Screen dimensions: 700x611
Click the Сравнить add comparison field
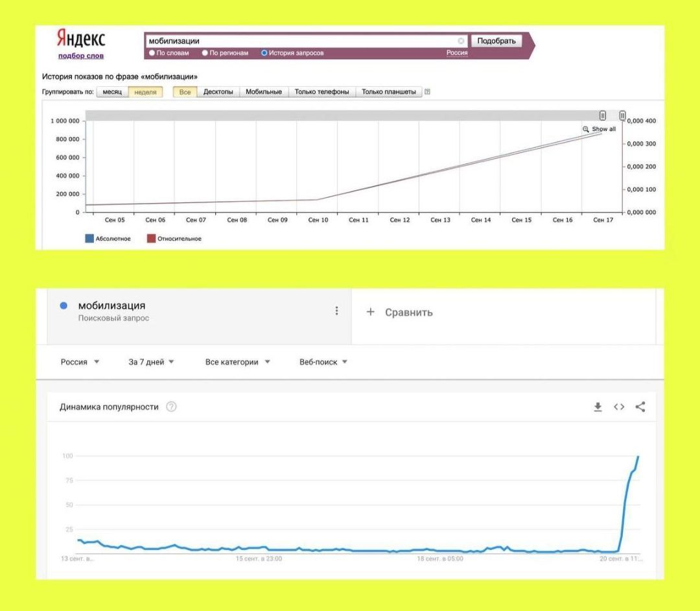[x=401, y=312]
